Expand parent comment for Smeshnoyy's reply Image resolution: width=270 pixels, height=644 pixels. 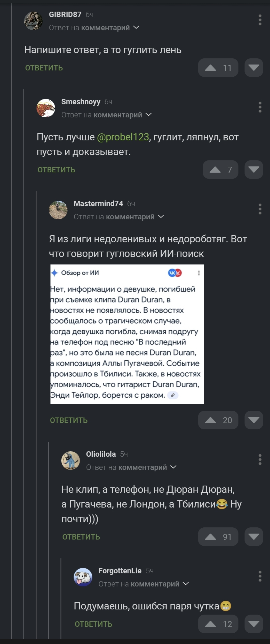click(x=149, y=115)
